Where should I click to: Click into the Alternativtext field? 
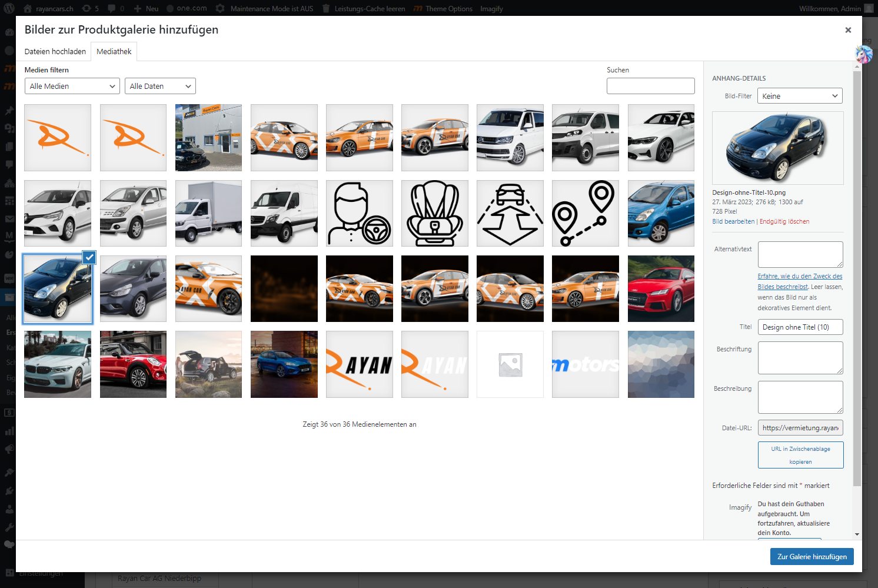pos(800,254)
